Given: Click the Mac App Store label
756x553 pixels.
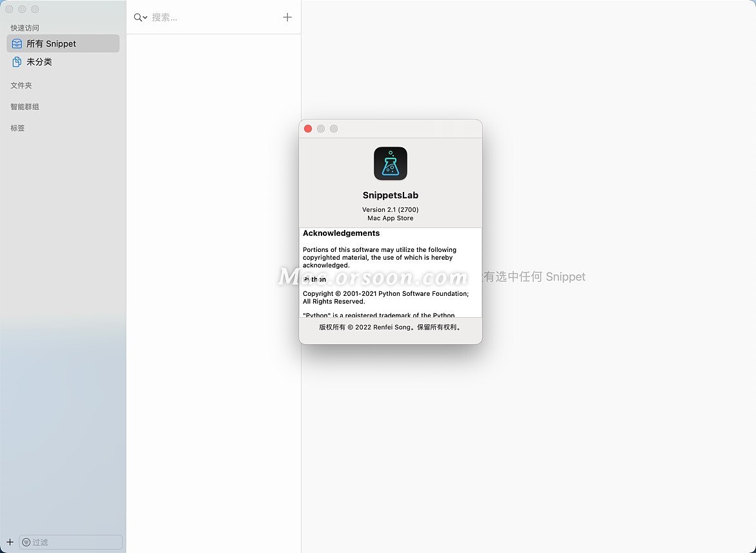Looking at the screenshot, I should pos(390,218).
